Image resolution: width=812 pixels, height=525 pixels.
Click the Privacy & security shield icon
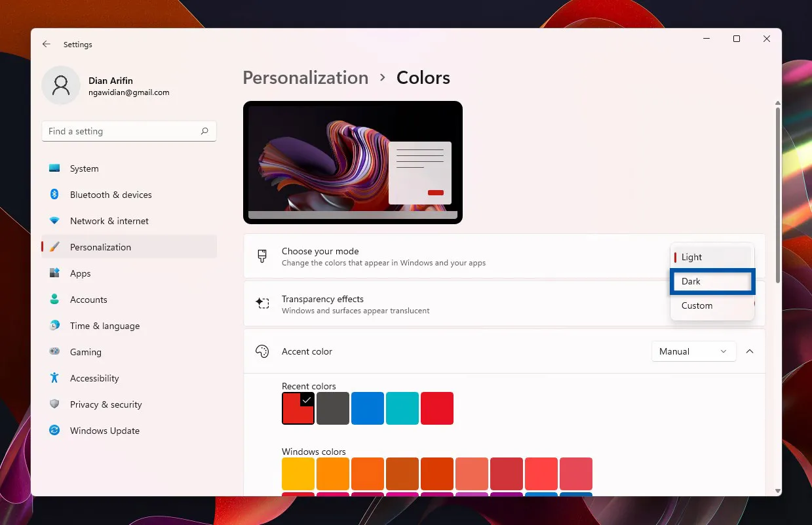(54, 404)
